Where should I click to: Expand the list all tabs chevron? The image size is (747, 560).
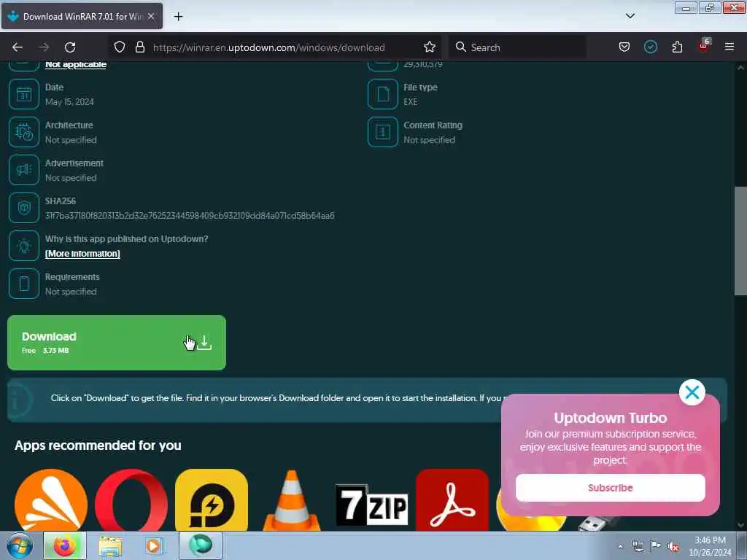(630, 16)
